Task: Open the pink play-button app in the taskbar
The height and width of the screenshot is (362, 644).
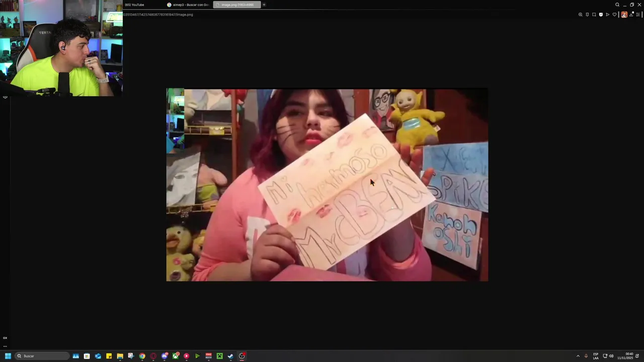Action: pyautogui.click(x=187, y=356)
